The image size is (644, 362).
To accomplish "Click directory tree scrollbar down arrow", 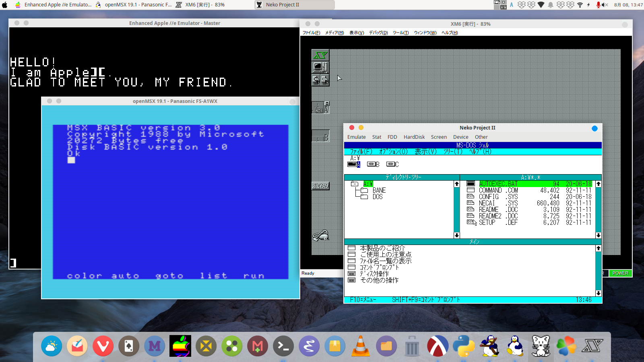I will coord(456,235).
